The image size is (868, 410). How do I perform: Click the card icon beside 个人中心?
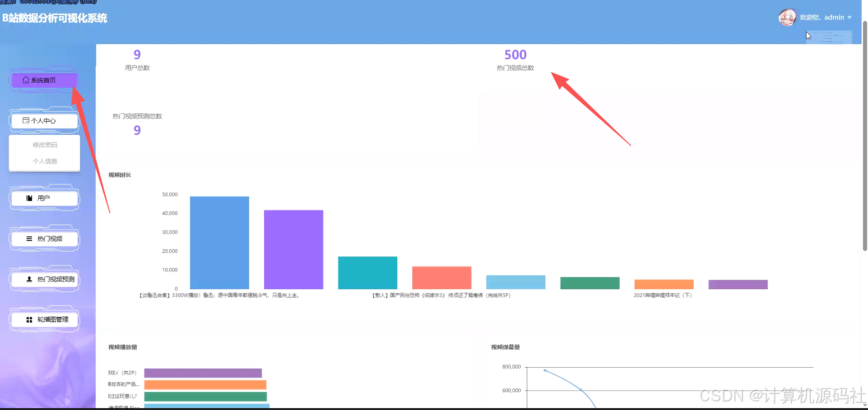tap(26, 121)
